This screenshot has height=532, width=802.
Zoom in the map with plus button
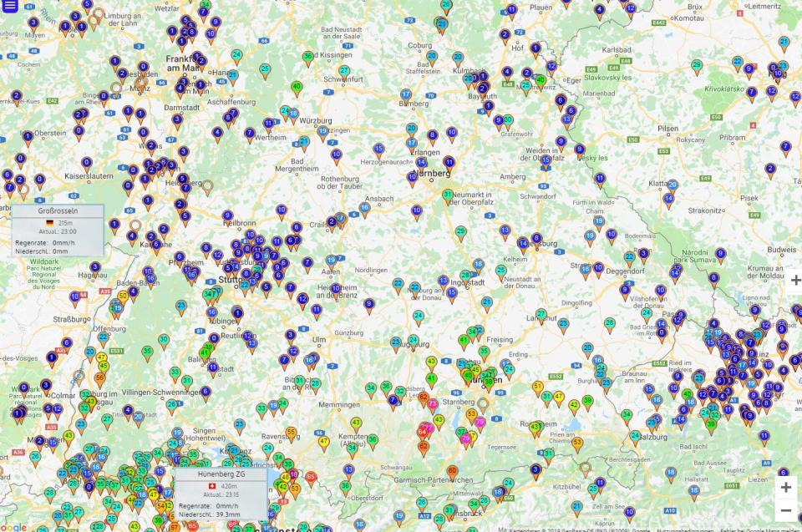(x=785, y=488)
